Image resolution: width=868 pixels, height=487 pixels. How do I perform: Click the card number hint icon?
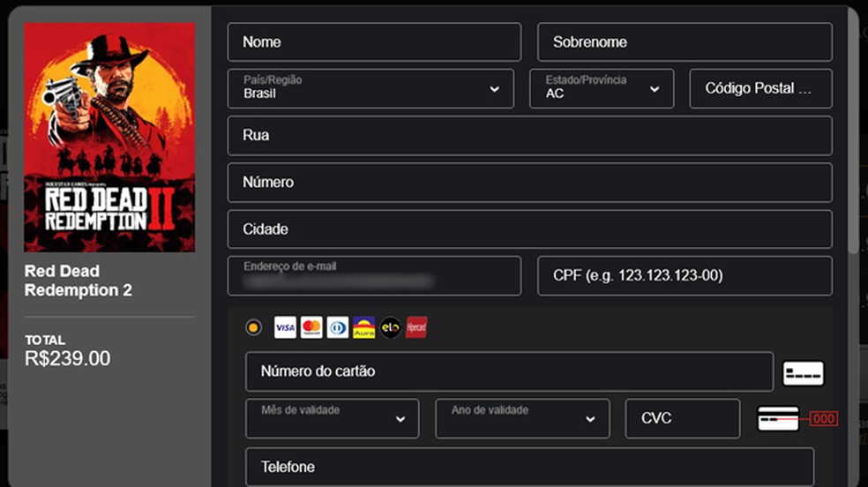pos(804,373)
